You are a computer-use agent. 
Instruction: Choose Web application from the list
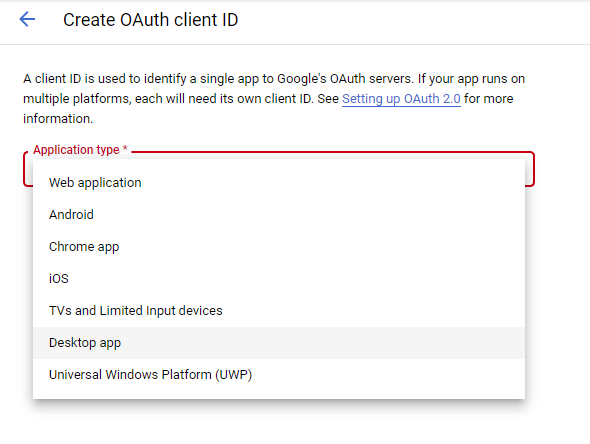tap(279, 182)
